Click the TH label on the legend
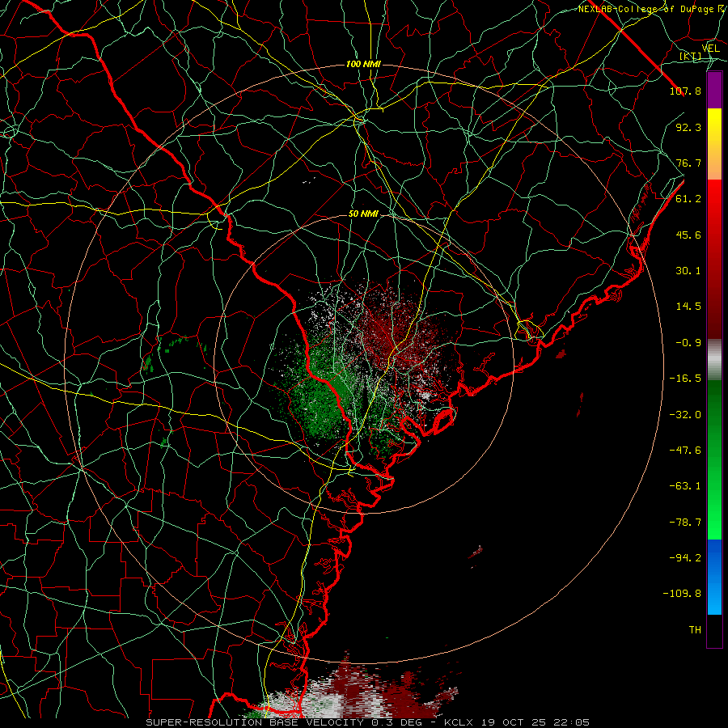Screen dimensions: 728x728 (x=695, y=630)
